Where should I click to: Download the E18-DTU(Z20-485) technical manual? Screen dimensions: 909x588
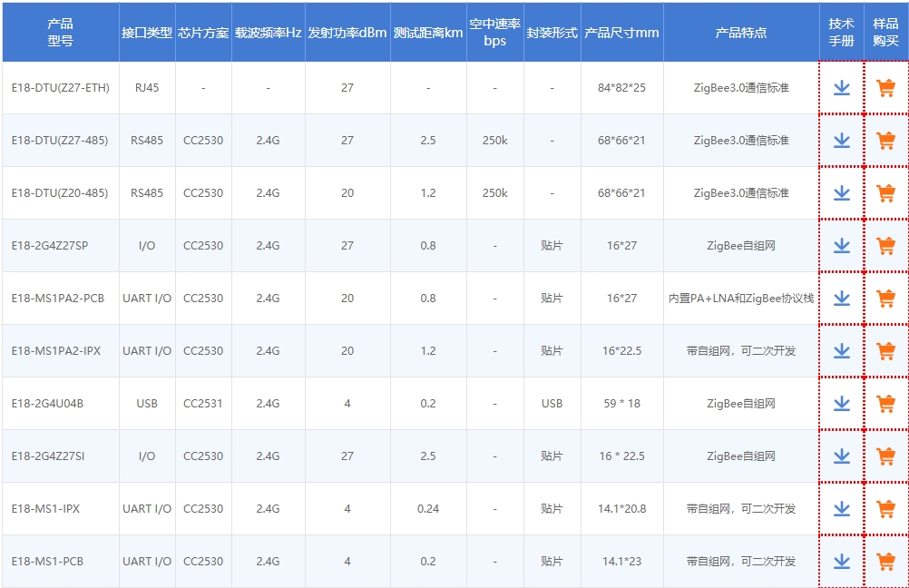click(841, 192)
